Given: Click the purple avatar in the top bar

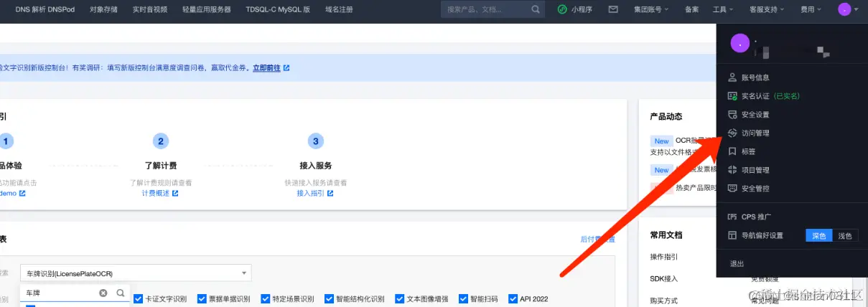Looking at the screenshot, I should [844, 9].
